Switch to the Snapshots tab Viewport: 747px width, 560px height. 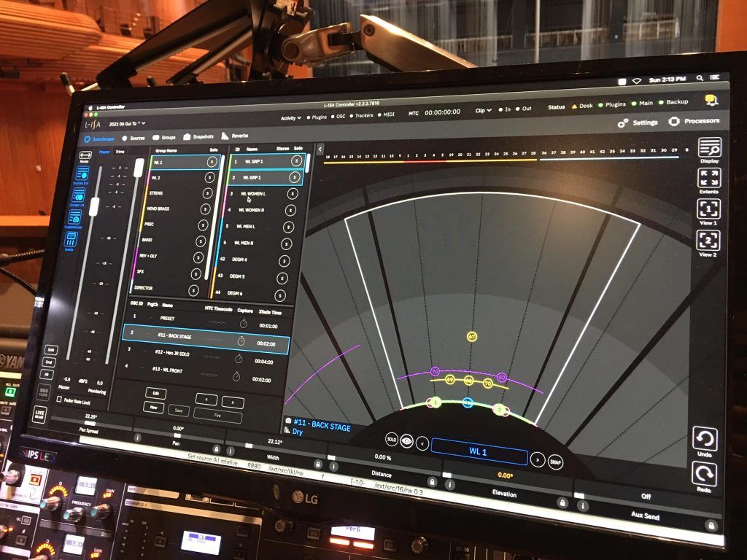[x=198, y=136]
